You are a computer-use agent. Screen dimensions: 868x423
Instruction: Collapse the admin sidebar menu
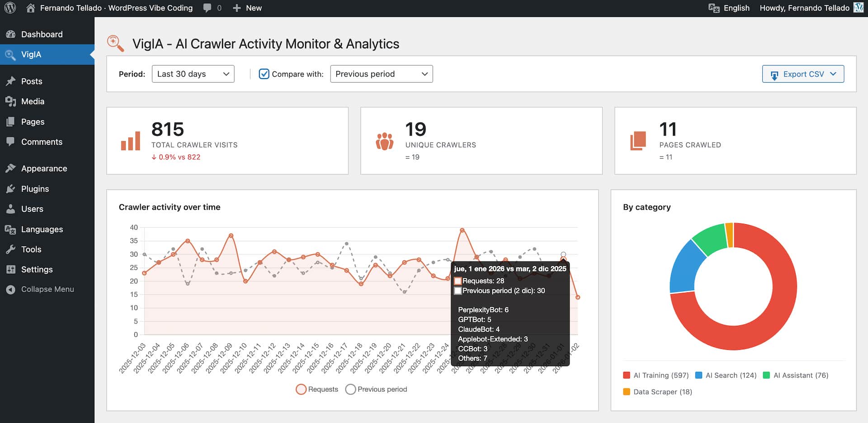(x=47, y=289)
